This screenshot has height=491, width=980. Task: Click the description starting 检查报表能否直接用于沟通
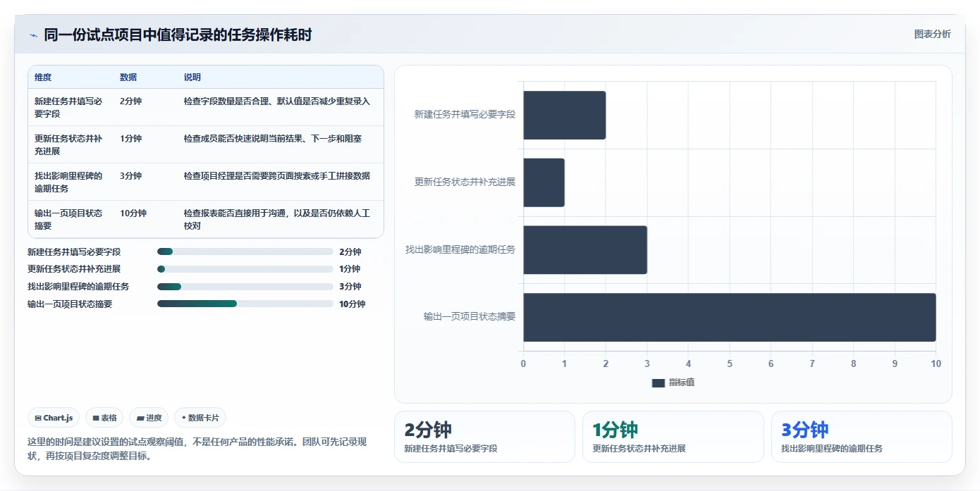277,219
